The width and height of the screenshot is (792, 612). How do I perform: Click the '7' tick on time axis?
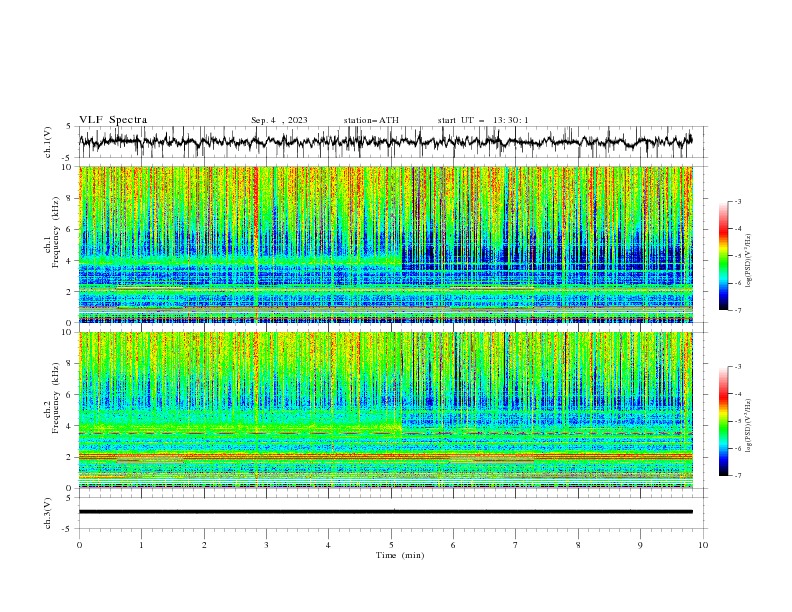(x=516, y=545)
